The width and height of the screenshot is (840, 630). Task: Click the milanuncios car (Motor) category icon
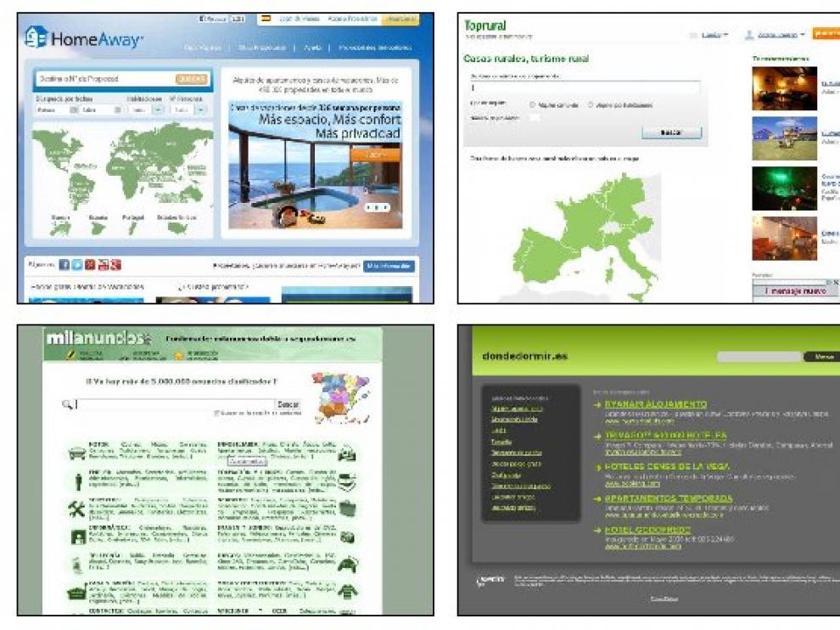(77, 453)
